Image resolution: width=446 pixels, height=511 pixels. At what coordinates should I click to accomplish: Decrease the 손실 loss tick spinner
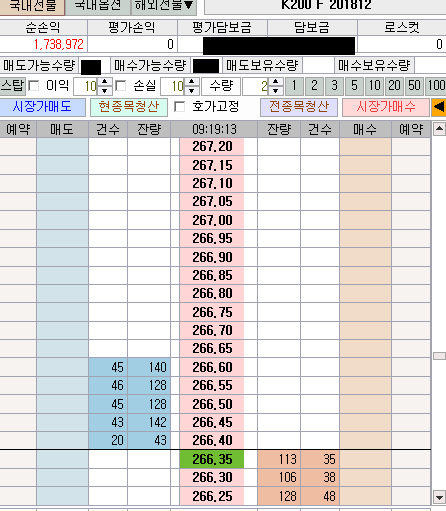192,90
